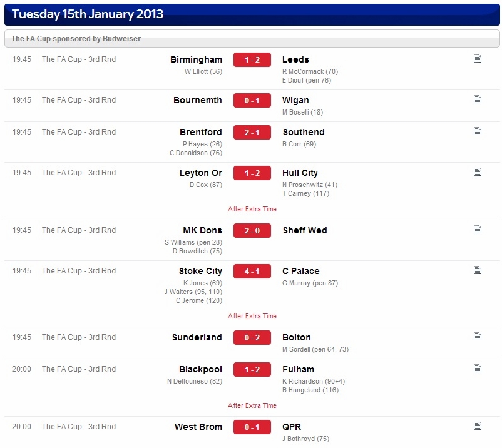Open the Hull City team link

point(300,173)
